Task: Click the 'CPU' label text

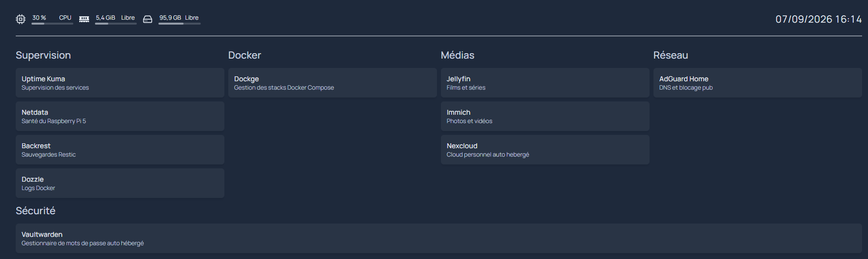Action: pyautogui.click(x=65, y=18)
